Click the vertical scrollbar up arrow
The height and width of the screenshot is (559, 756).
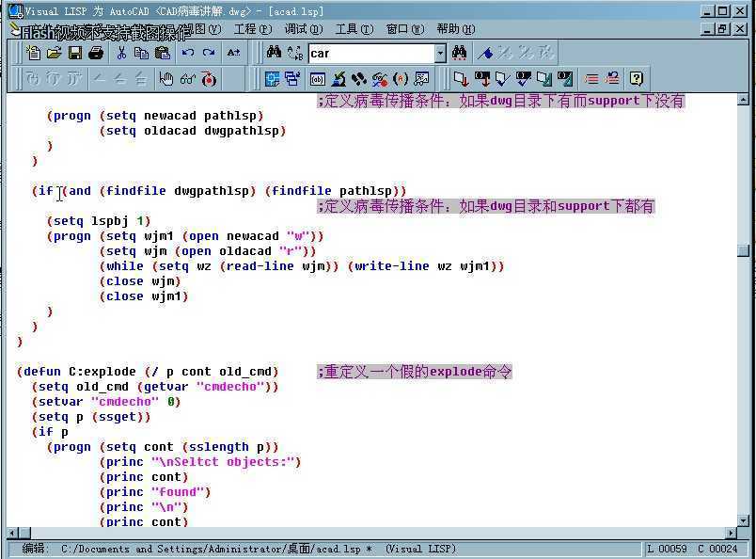[743, 100]
